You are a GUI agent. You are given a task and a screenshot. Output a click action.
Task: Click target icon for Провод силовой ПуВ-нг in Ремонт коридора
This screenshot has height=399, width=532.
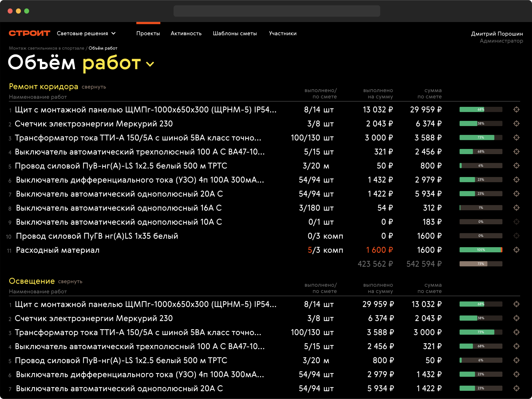(516, 166)
